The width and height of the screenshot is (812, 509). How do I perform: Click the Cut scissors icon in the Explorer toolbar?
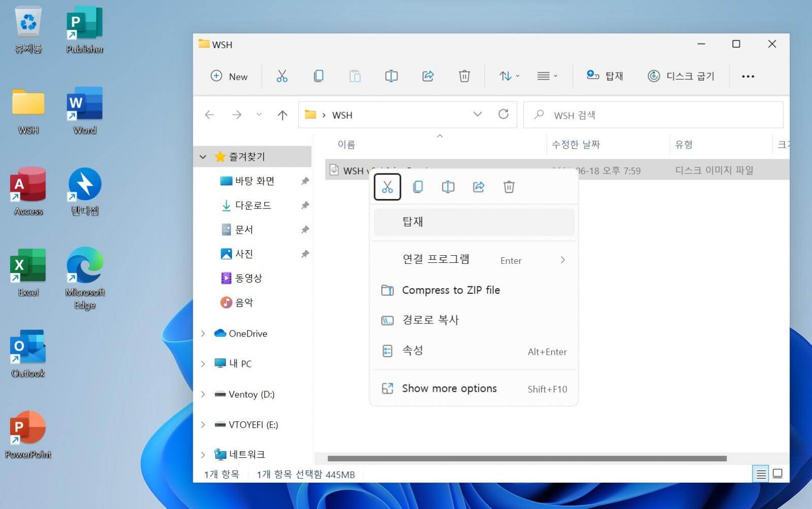pyautogui.click(x=282, y=76)
